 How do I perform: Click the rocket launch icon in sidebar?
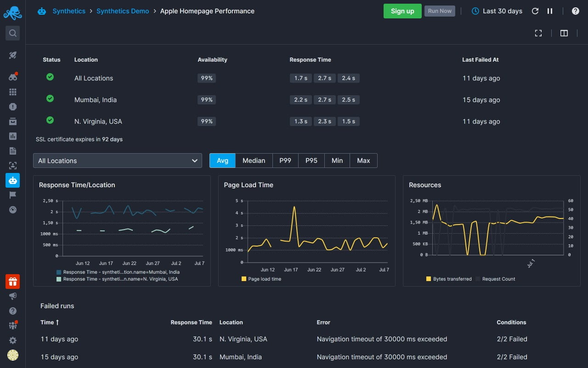point(13,55)
